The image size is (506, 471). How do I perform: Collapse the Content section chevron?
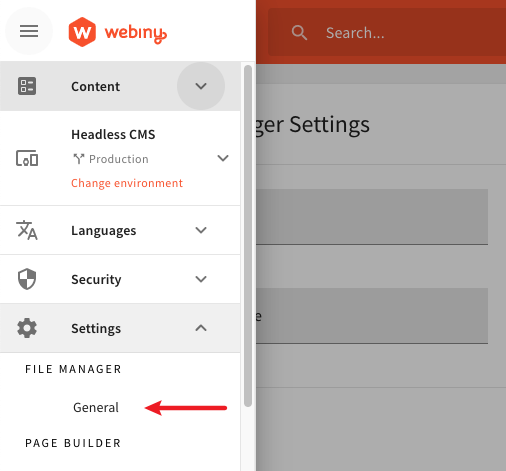[201, 86]
